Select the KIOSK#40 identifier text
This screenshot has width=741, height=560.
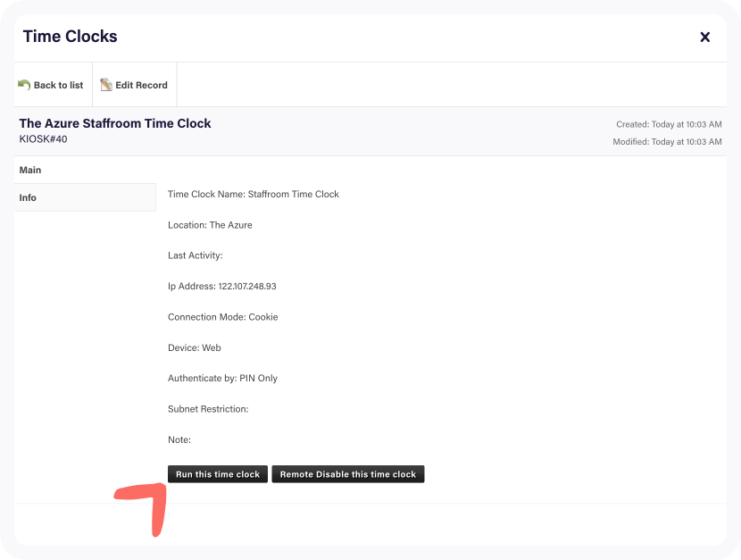pos(43,139)
